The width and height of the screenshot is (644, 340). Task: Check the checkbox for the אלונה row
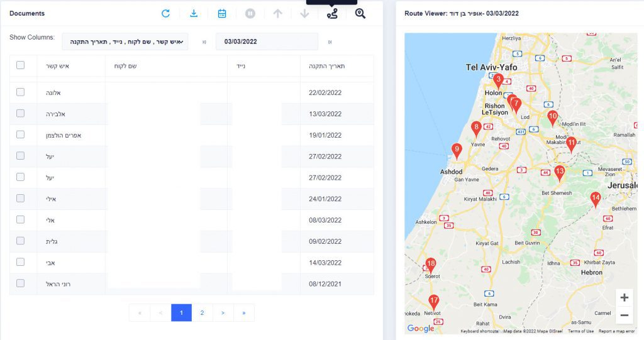point(21,92)
